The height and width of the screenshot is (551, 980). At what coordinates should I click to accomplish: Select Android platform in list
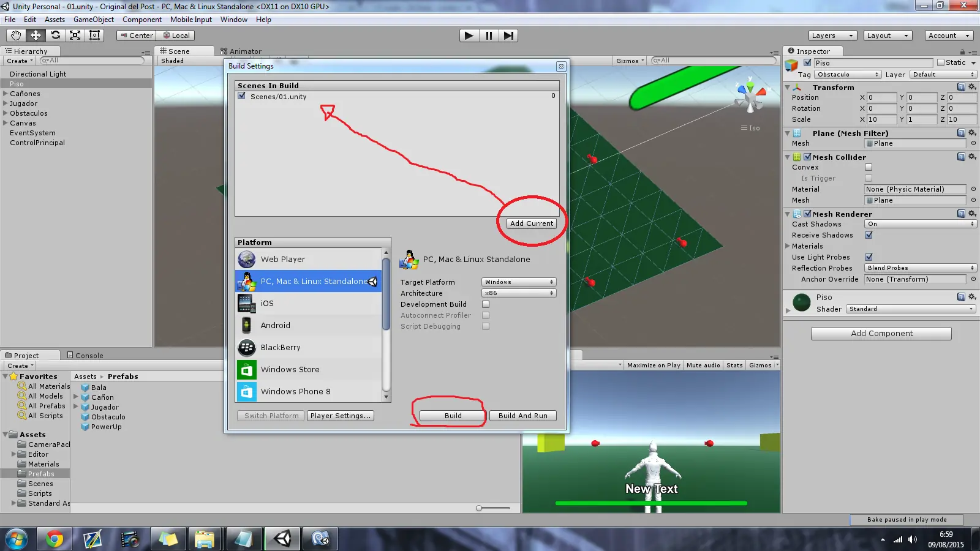(309, 326)
